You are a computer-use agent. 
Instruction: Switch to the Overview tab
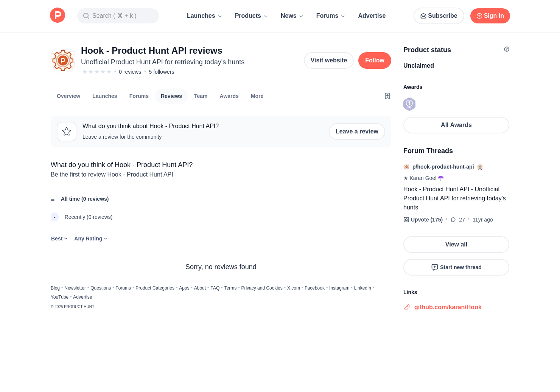68,96
